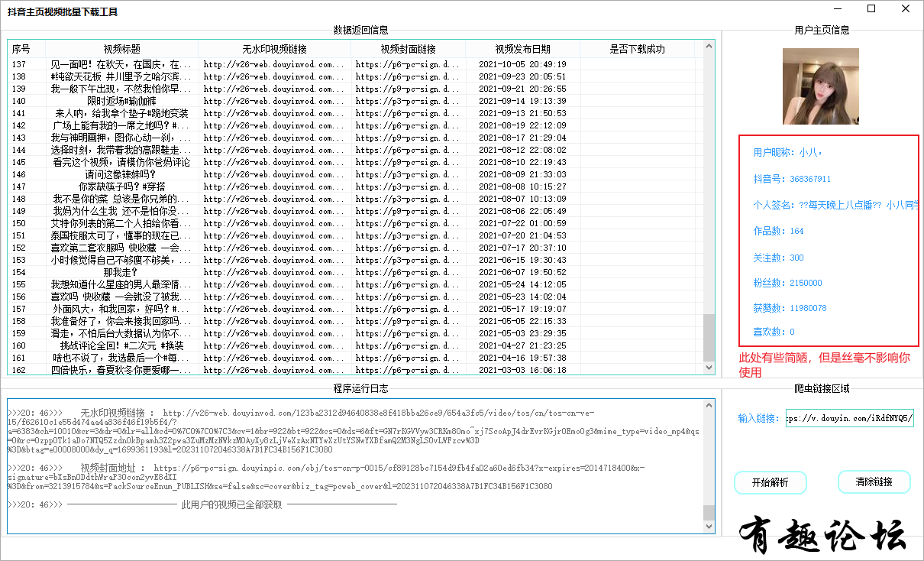
Task: Click the data table vertical scrollbar thumb
Action: pos(709,337)
